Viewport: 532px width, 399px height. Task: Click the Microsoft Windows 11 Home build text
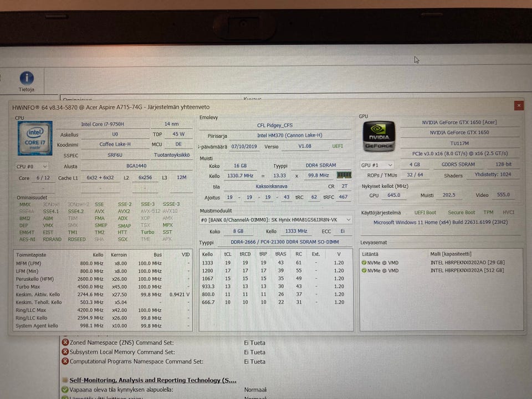pyautogui.click(x=441, y=222)
